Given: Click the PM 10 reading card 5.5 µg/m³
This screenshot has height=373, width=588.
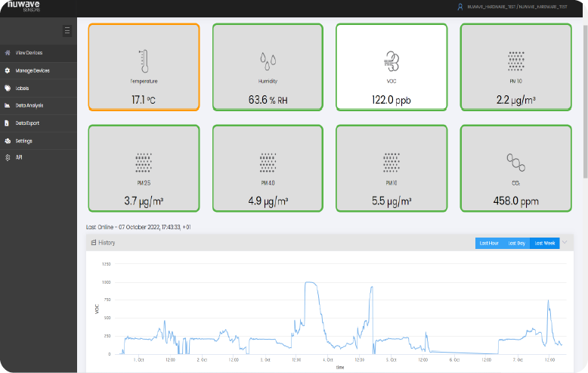Looking at the screenshot, I should tap(391, 169).
